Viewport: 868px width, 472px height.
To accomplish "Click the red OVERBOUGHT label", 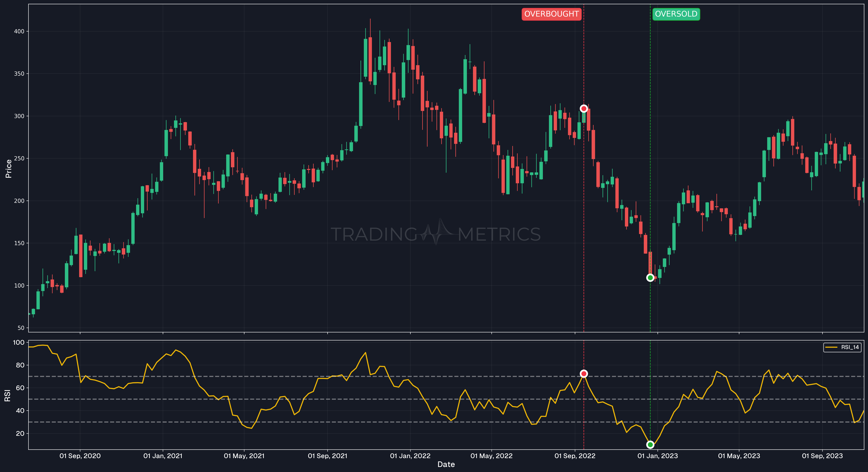I will pyautogui.click(x=551, y=14).
